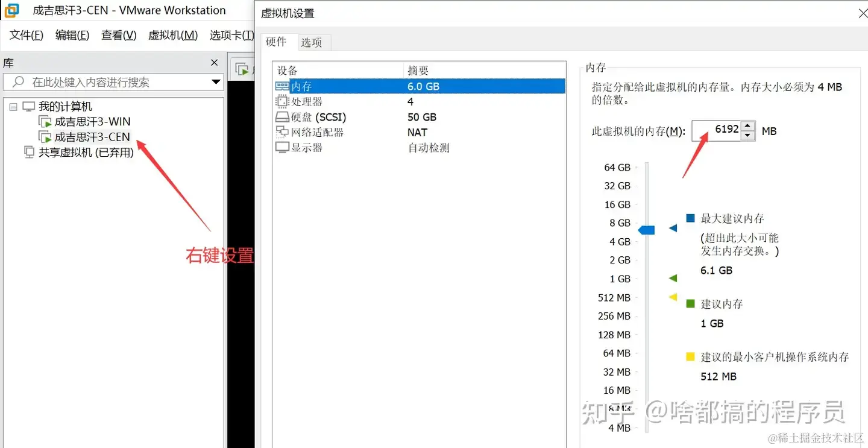Select 成吉思汗3-CEN in the library tree
The image size is (868, 448).
[x=92, y=137]
